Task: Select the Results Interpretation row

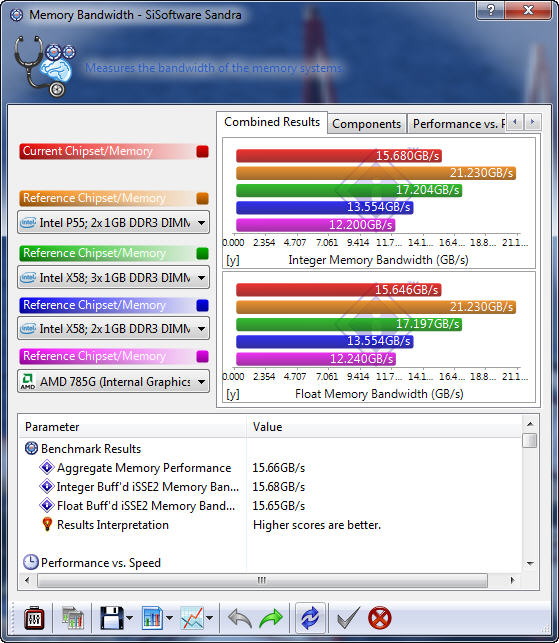Action: click(x=271, y=524)
